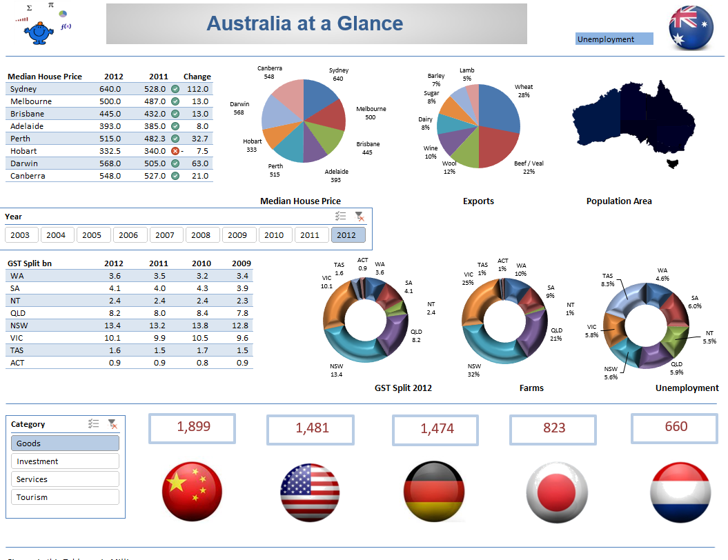Click the Australian flag in the top corner
The image size is (728, 560).
[x=690, y=29]
